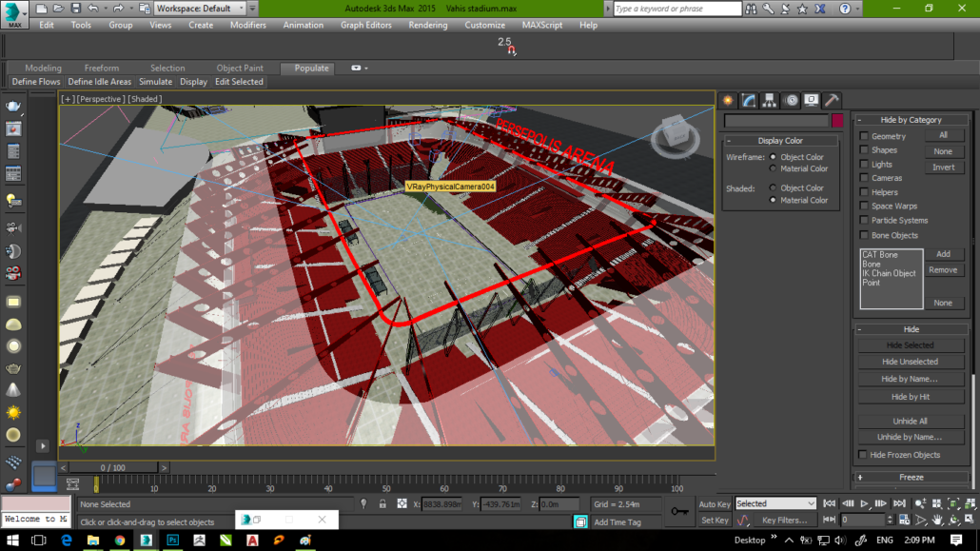Activate the Zoom viewport tool

920,503
